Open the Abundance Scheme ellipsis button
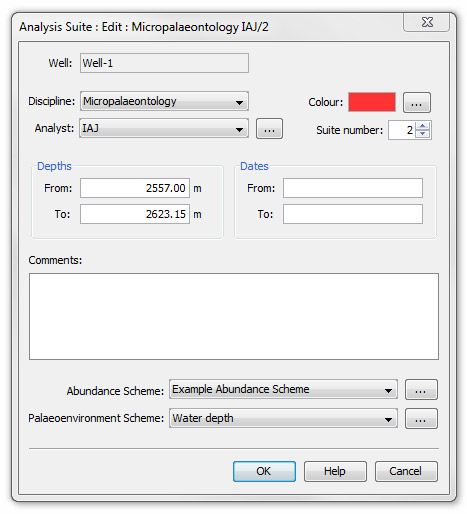 point(421,389)
